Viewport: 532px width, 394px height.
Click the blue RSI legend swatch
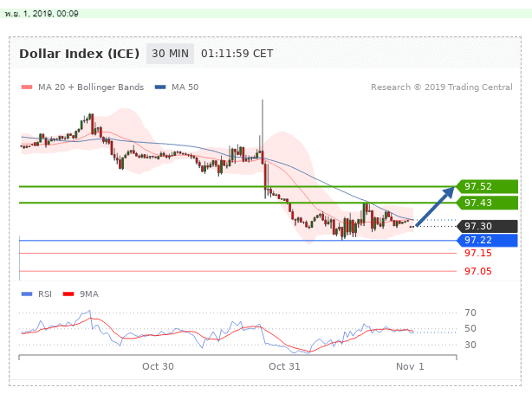click(27, 294)
